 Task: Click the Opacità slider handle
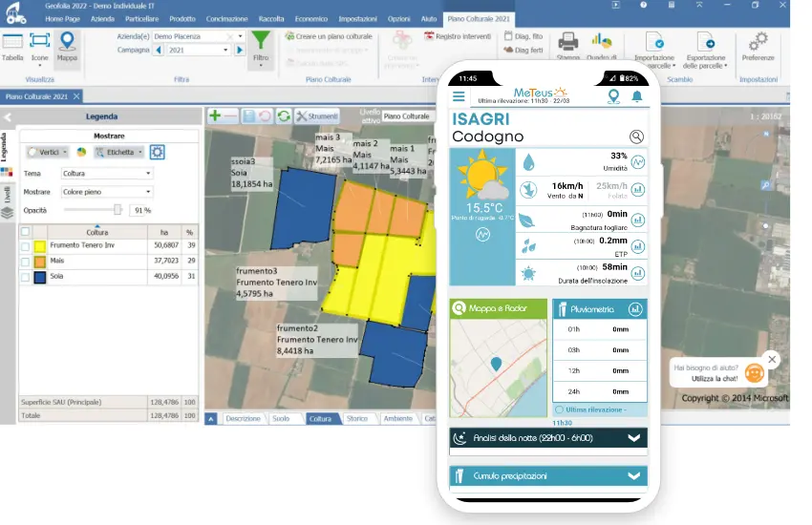118,209
